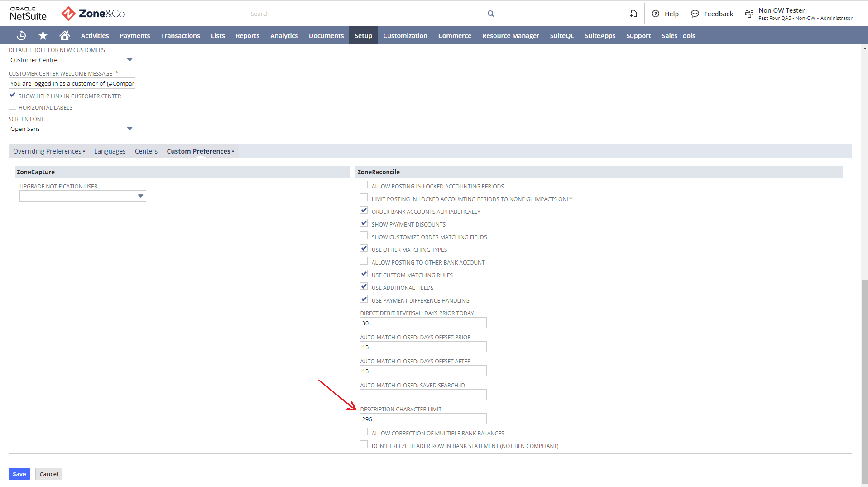The height and width of the screenshot is (487, 868).
Task: Click the Customer Center Welcome Message field
Action: (x=72, y=83)
